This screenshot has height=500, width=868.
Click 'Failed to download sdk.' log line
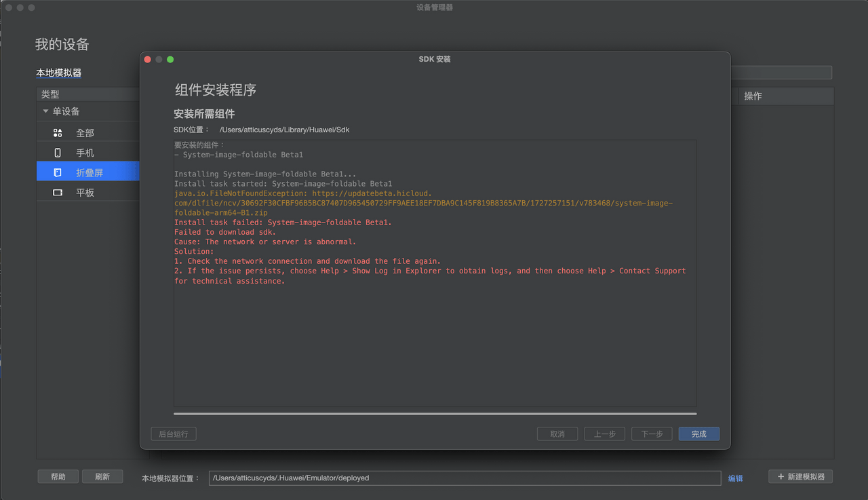pyautogui.click(x=225, y=232)
